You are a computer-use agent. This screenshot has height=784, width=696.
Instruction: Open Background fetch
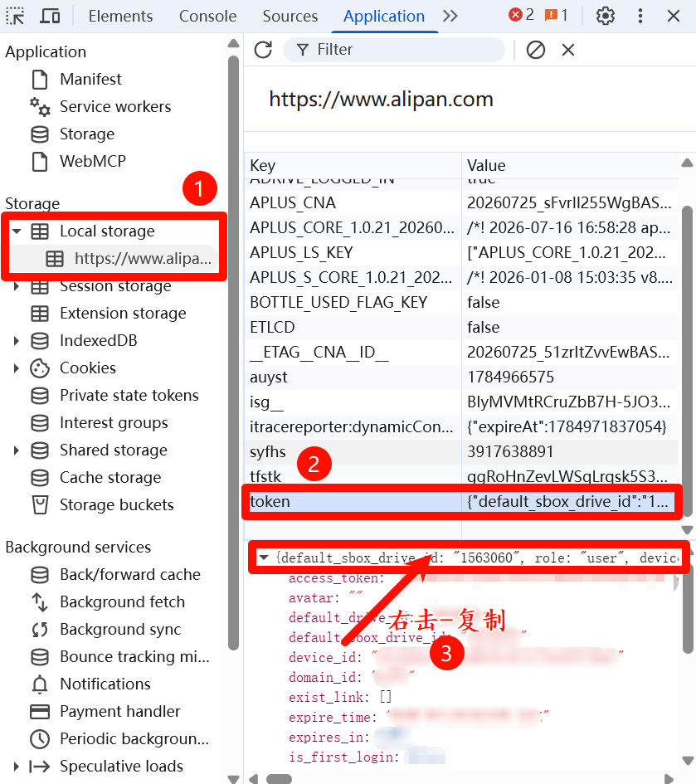pos(122,601)
